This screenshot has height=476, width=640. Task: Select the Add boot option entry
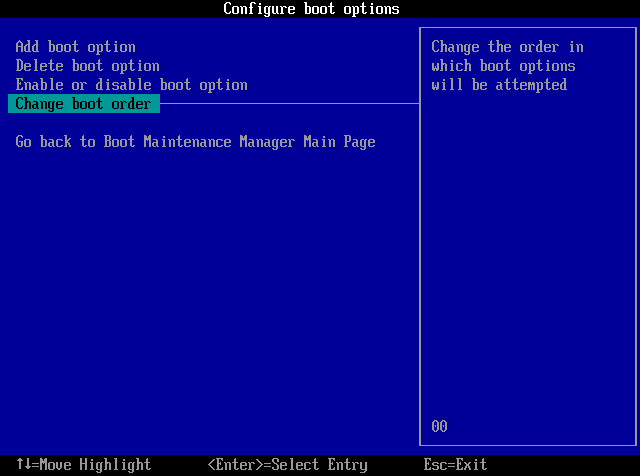[76, 47]
